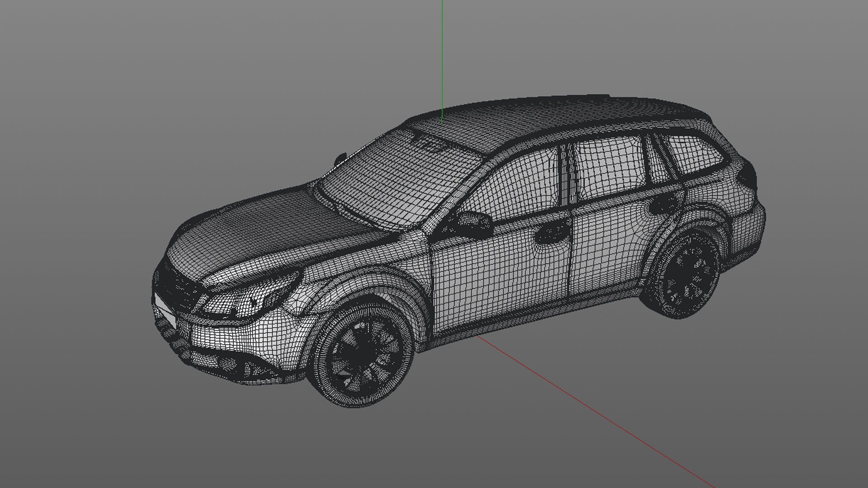Image resolution: width=868 pixels, height=488 pixels.
Task: Click the front wheel of the car
Action: click(x=363, y=354)
